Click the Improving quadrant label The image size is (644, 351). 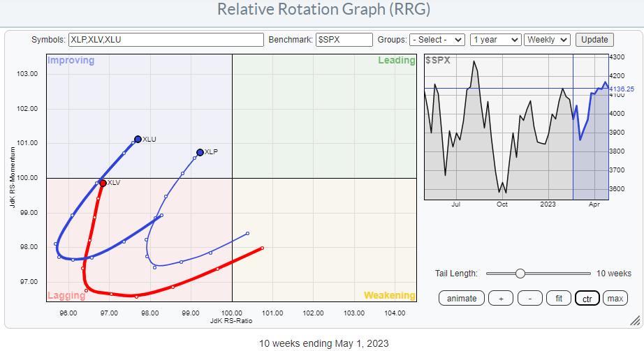71,61
